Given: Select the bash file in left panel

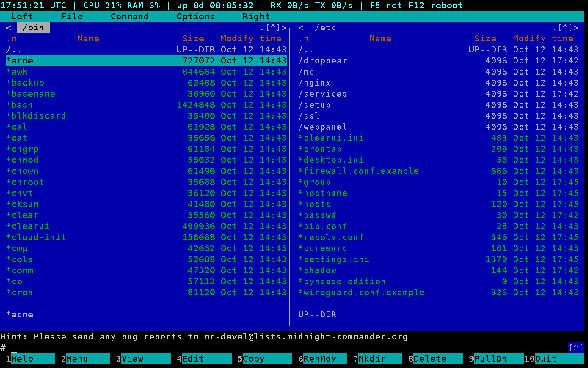Looking at the screenshot, I should [146, 105].
